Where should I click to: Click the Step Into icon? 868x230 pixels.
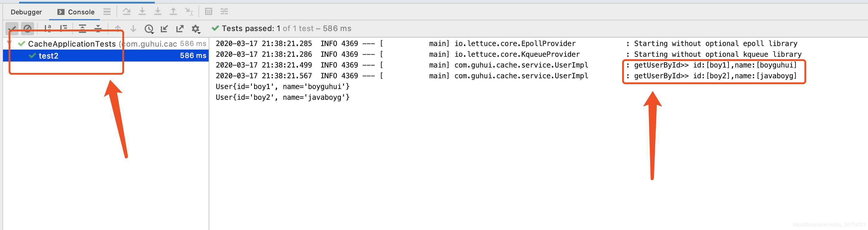pos(158,12)
